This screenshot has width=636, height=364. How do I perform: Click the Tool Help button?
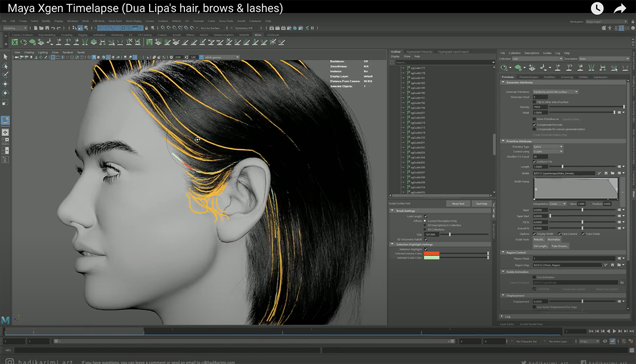481,204
